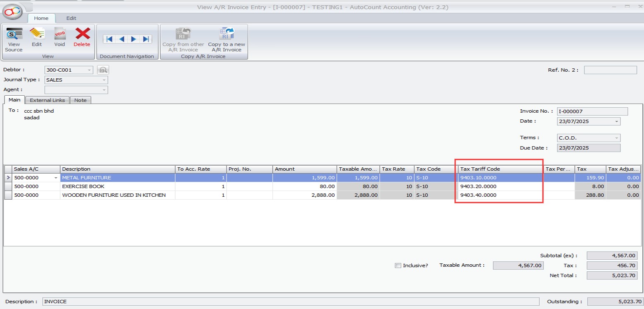This screenshot has height=309, width=644.
Task: Expand the Debtor dropdown
Action: (x=89, y=70)
